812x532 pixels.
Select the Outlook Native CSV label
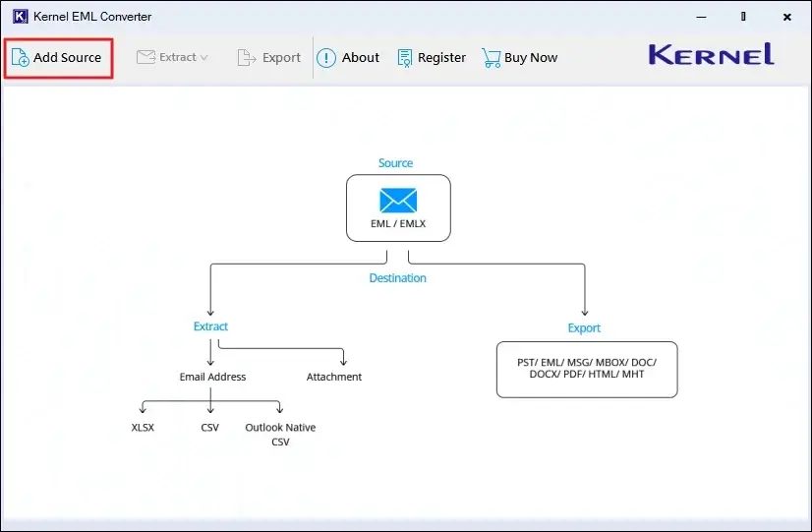pos(280,434)
